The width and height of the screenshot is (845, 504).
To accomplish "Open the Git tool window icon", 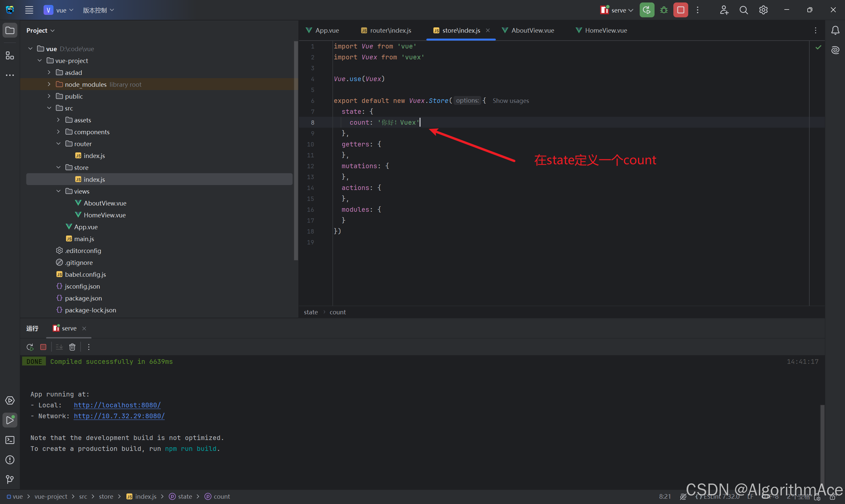I will click(x=10, y=479).
